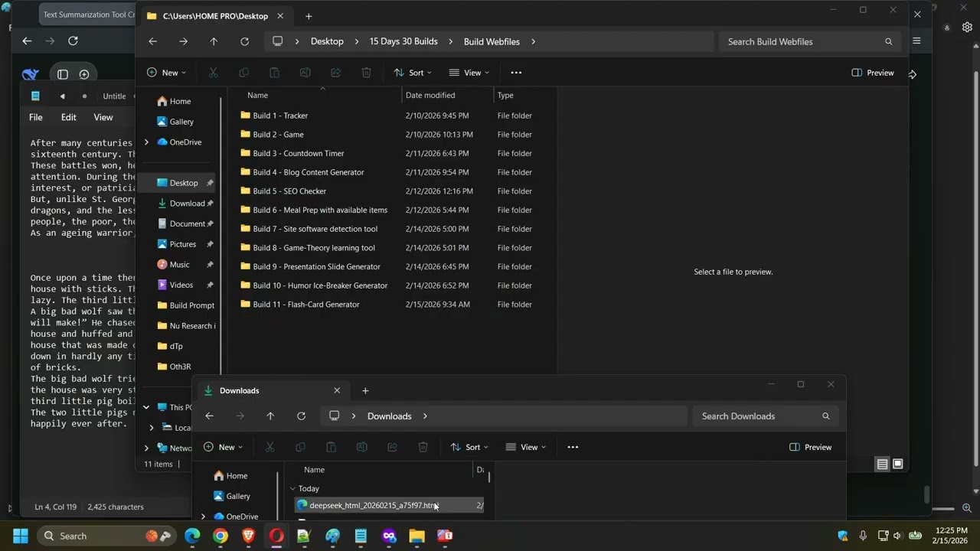Switch to large thumbnails view using status bar icon
Viewport: 980px width, 551px height.
[897, 464]
